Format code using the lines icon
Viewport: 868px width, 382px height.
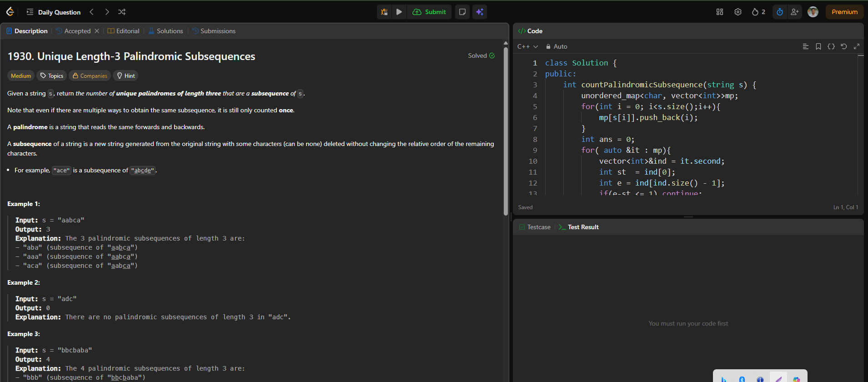coord(806,46)
